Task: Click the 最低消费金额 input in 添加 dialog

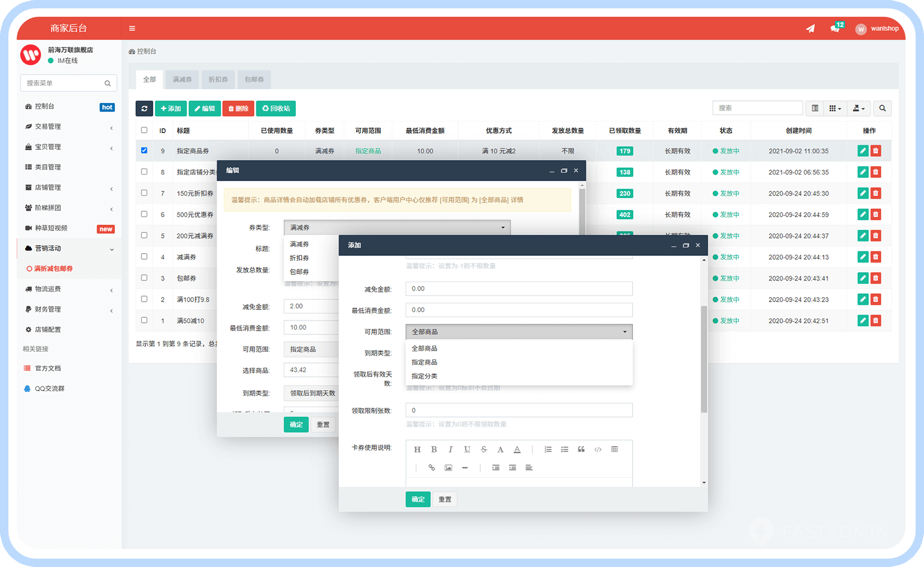Action: point(519,310)
